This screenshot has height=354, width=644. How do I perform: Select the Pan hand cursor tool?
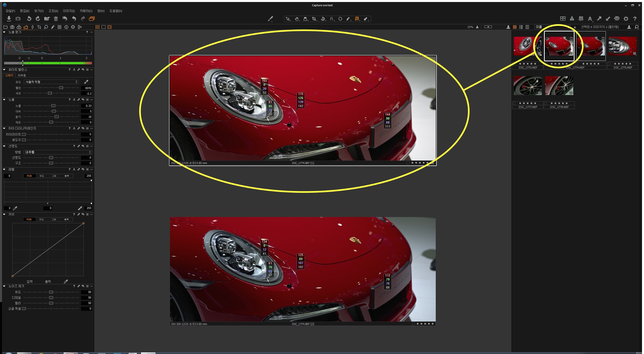pyautogui.click(x=297, y=19)
